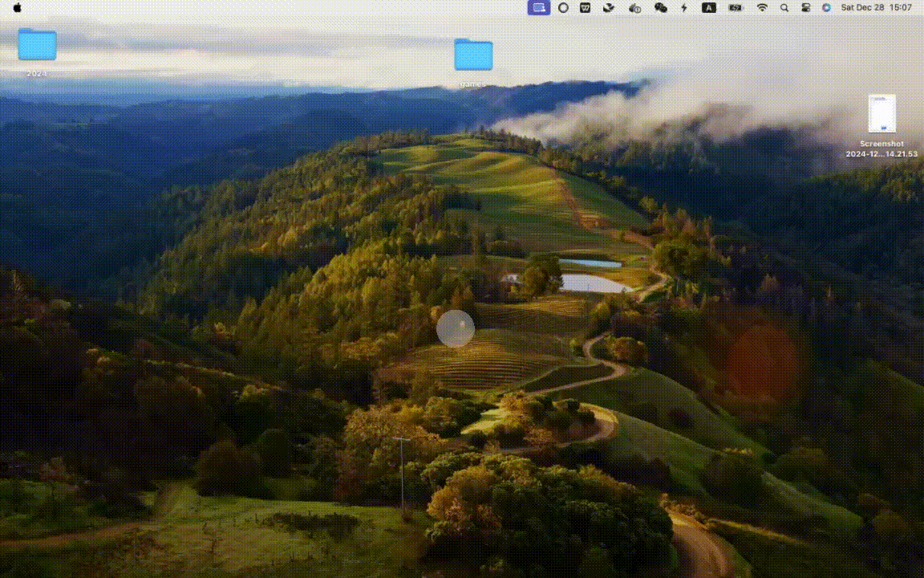This screenshot has height=578, width=924.
Task: Open the Apple menu
Action: tap(17, 8)
